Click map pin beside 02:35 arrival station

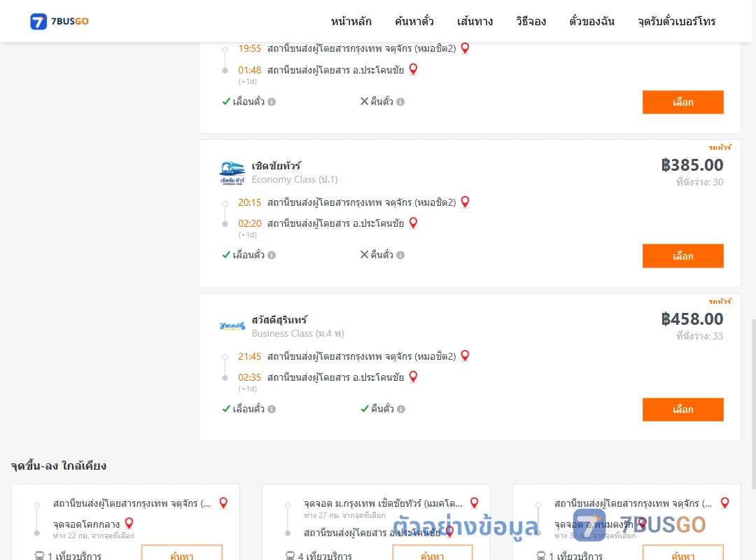(x=413, y=377)
